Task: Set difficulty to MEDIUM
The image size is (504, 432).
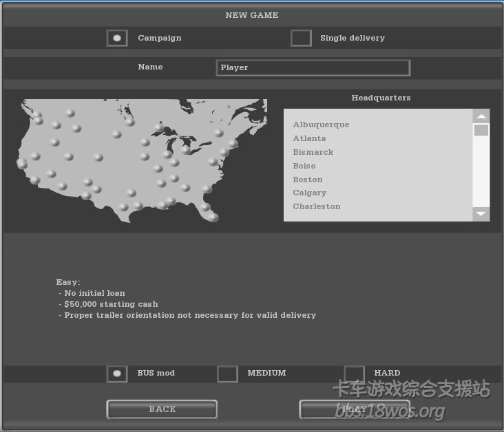Action: pyautogui.click(x=227, y=374)
